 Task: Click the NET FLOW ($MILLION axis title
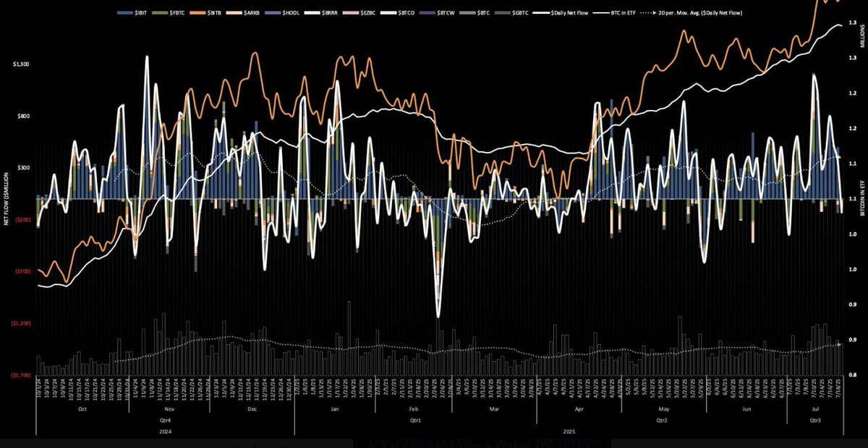[x=6, y=198]
